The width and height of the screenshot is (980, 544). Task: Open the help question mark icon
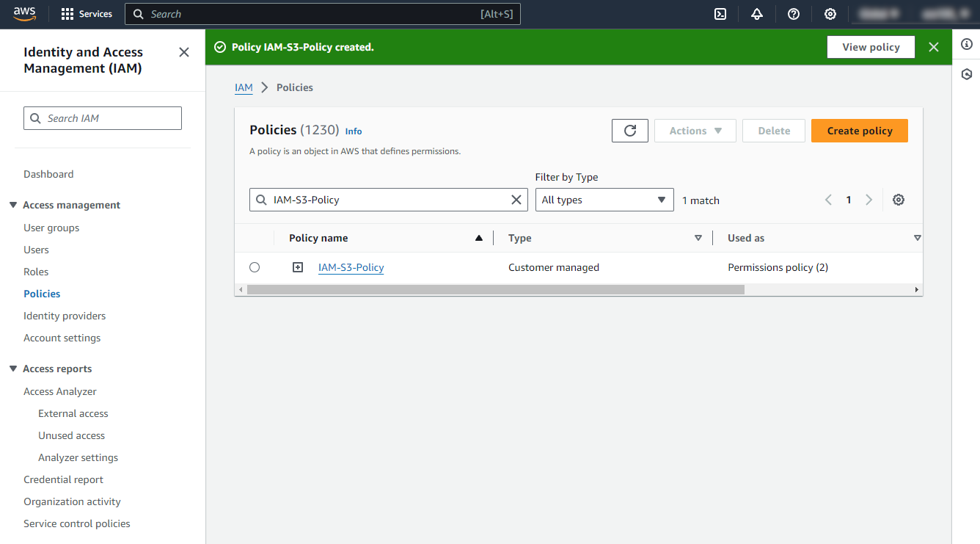coord(793,13)
